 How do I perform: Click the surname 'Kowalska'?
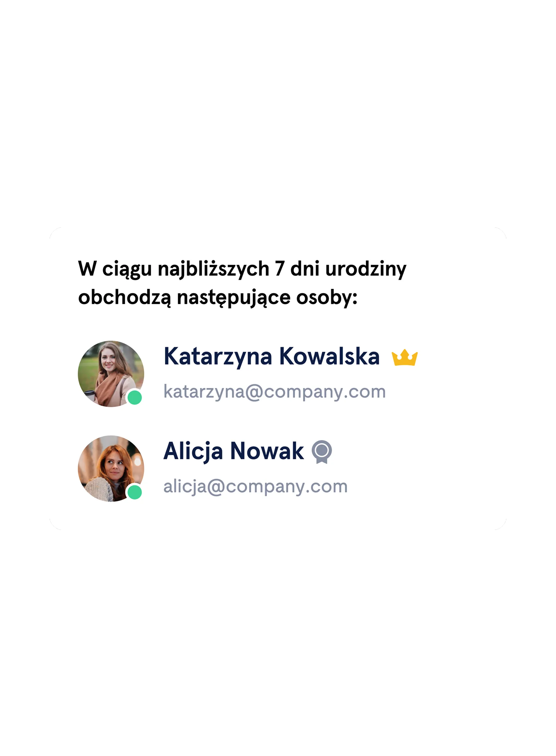[330, 356]
